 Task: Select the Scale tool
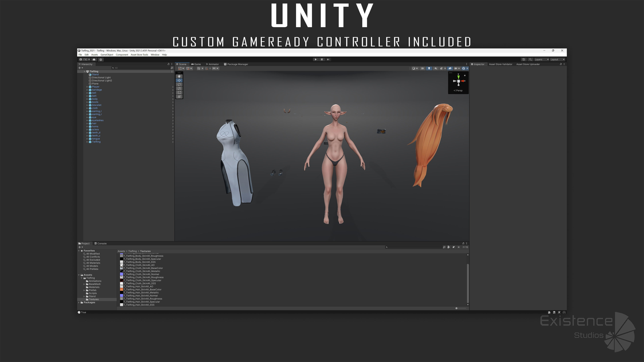click(x=179, y=88)
